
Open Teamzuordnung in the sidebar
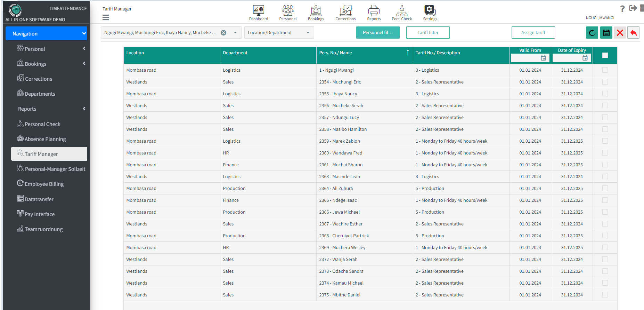pos(40,229)
